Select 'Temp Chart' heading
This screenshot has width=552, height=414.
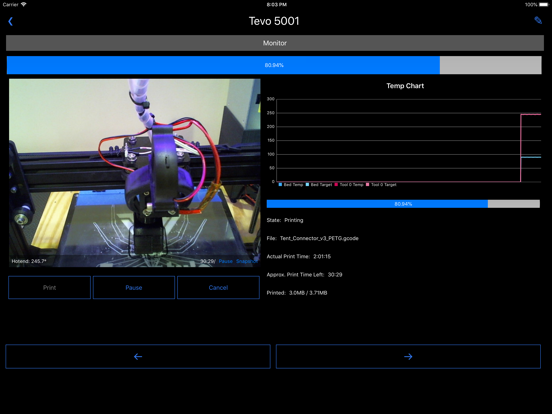coord(405,86)
